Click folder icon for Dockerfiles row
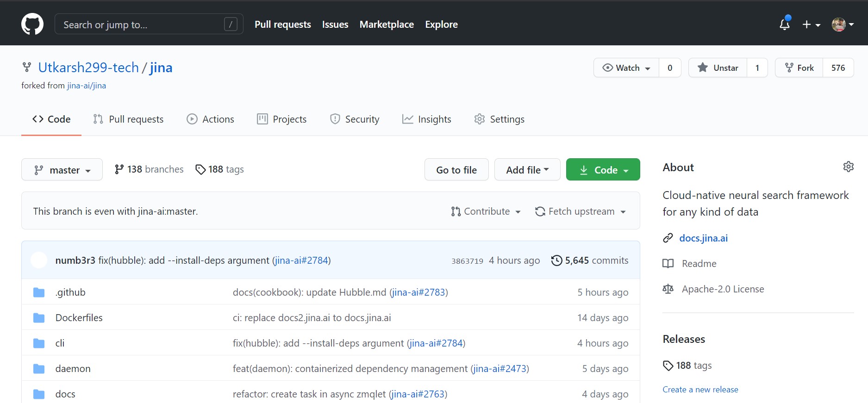This screenshot has width=868, height=403. (x=39, y=318)
